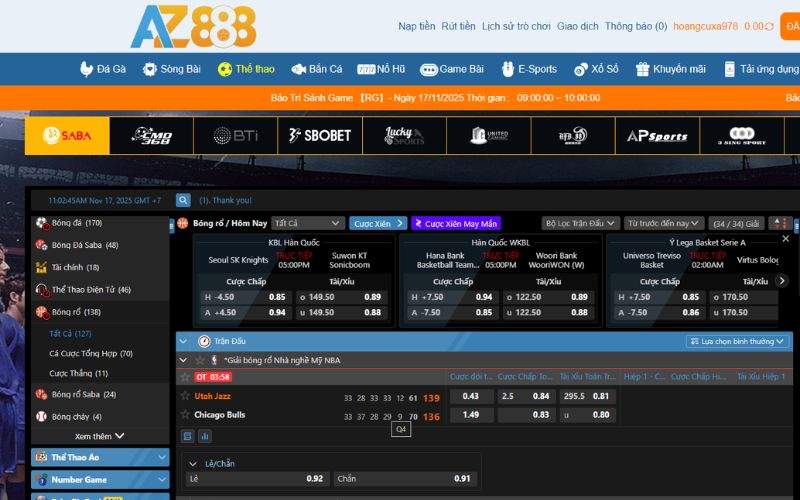Click the AZ888 site logo
The image size is (800, 500).
click(191, 27)
